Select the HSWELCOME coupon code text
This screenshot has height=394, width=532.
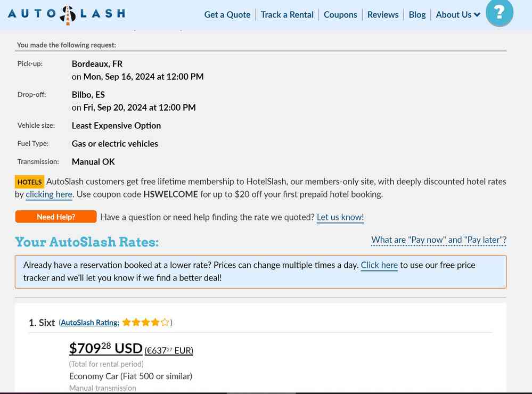point(170,194)
